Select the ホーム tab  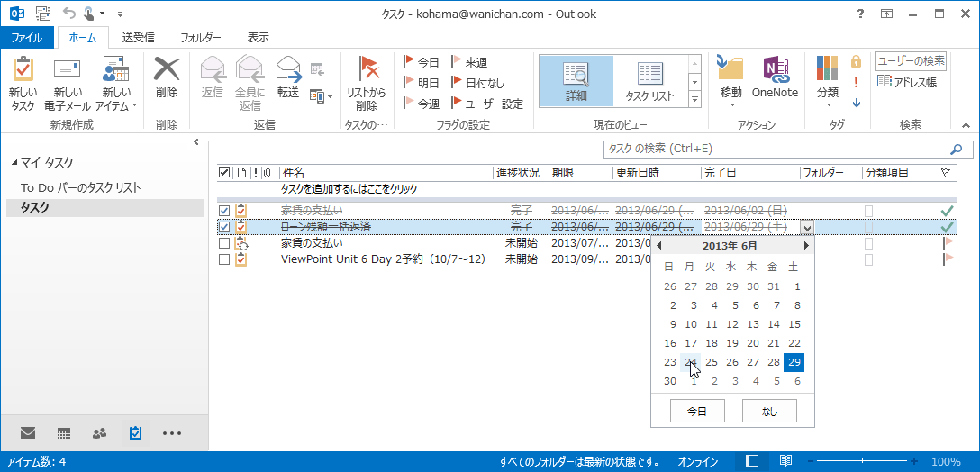83,38
